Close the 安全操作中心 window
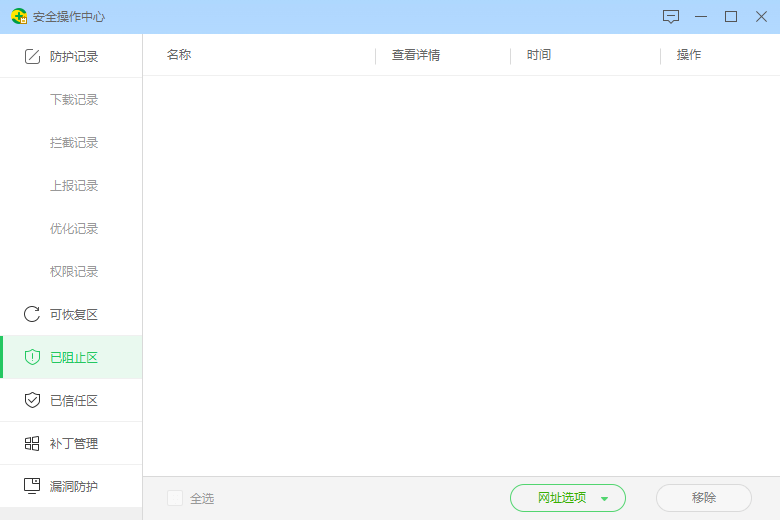Screen dimensions: 780x520 [761, 16]
